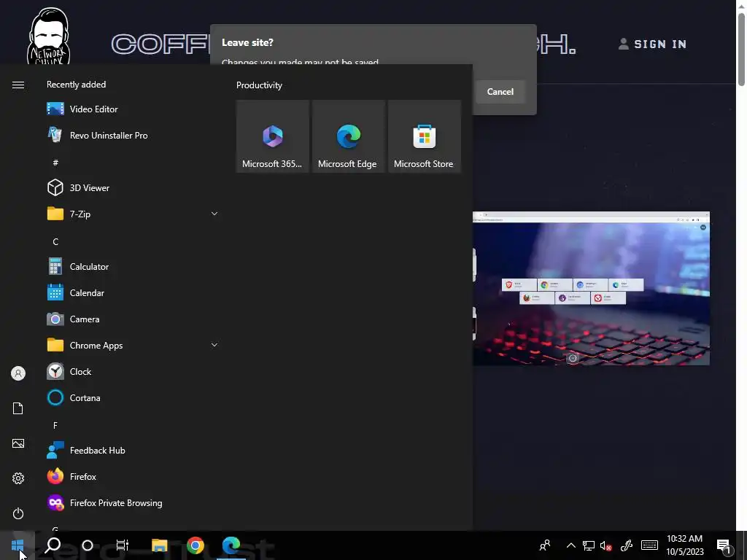Jump to the # letter header
This screenshot has width=747, height=560.
click(55, 163)
